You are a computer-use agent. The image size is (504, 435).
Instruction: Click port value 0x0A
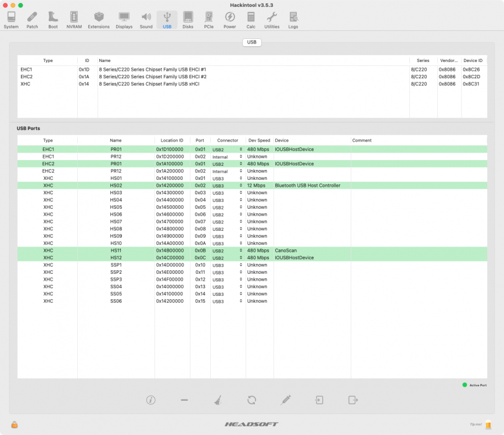pyautogui.click(x=200, y=244)
